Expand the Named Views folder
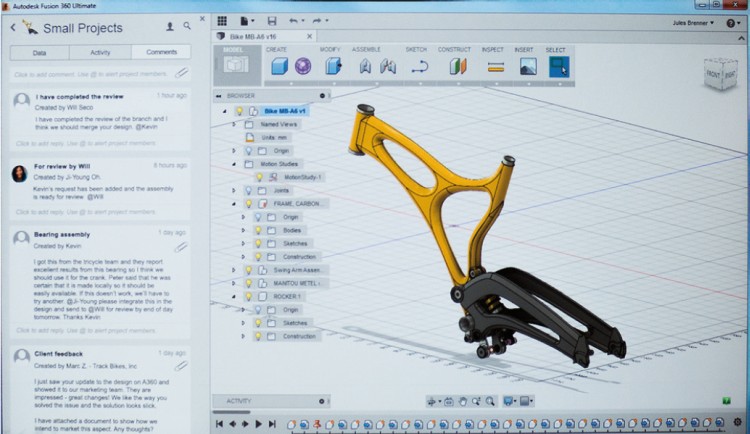Image resolution: width=750 pixels, height=434 pixels. coord(234,124)
